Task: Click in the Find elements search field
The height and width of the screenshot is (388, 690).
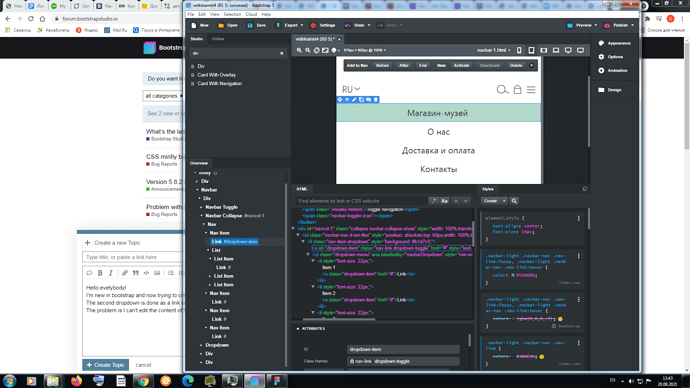Action: click(x=361, y=201)
